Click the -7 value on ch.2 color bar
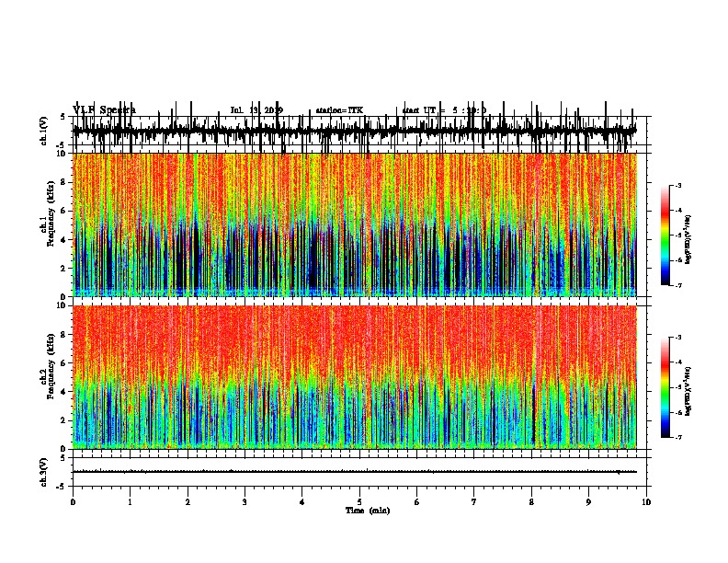 tap(677, 438)
